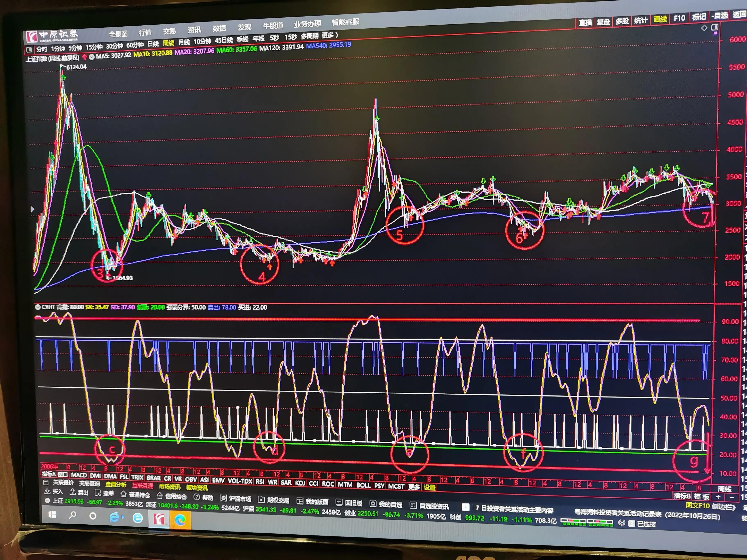Click the 画线 drawing tools button
The image size is (747, 560).
tap(660, 19)
